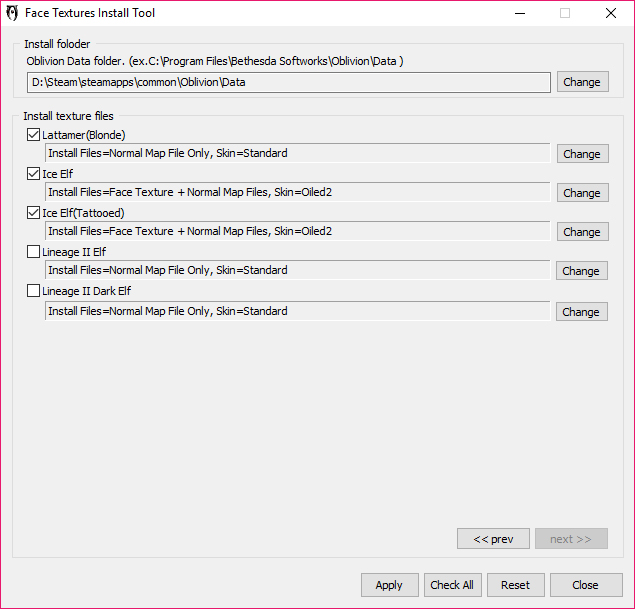Enable the Lineage II Dark Elf checkbox

[x=34, y=291]
